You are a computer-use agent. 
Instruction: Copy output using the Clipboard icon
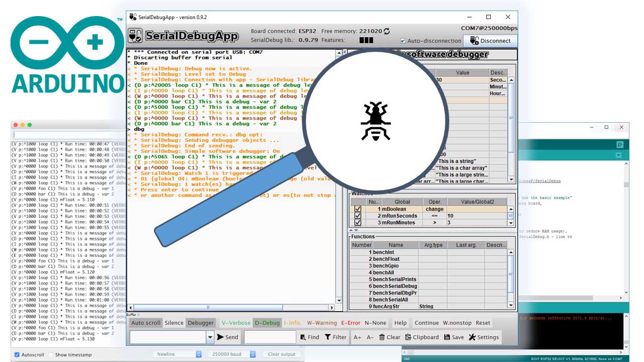coord(409,337)
